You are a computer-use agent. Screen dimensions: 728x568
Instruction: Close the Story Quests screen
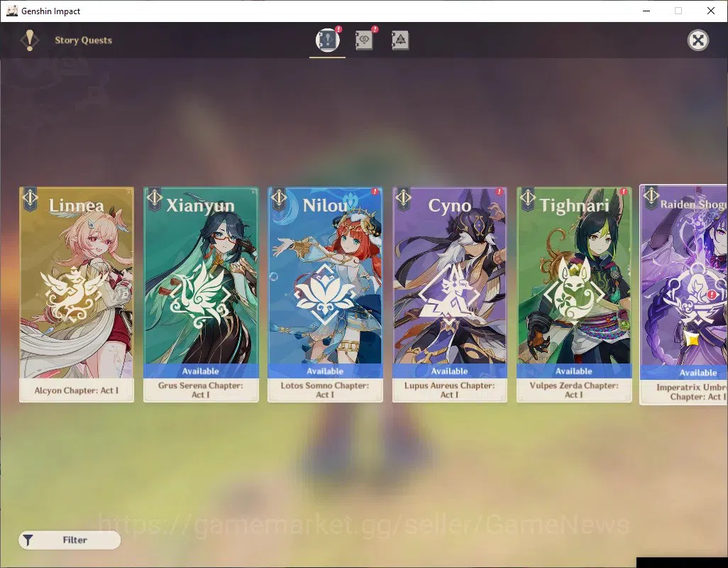click(x=697, y=40)
